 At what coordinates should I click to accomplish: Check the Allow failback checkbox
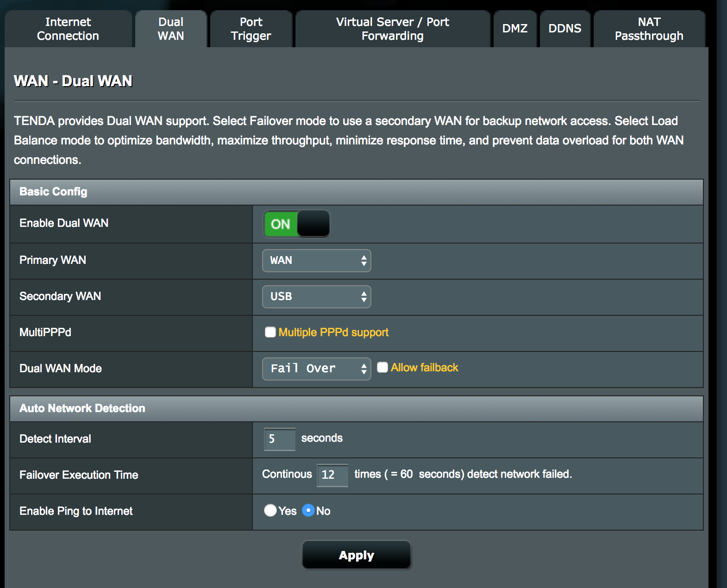(382, 367)
